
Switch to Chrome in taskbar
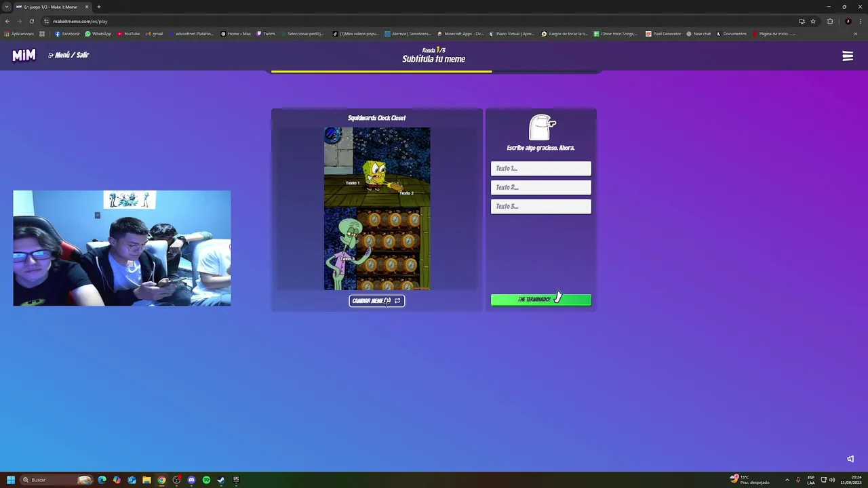(161, 480)
